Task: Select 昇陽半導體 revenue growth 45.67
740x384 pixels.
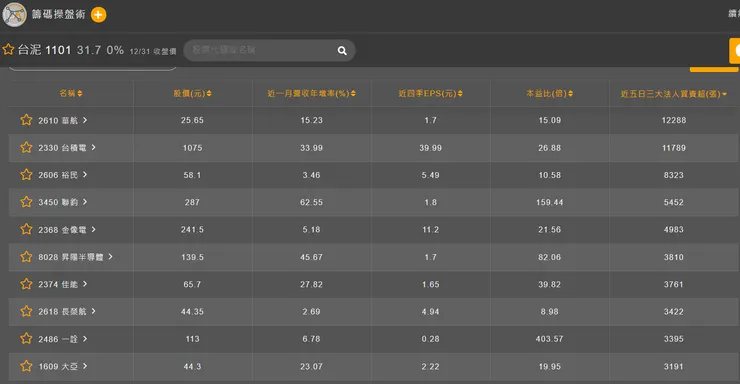Action: point(311,257)
